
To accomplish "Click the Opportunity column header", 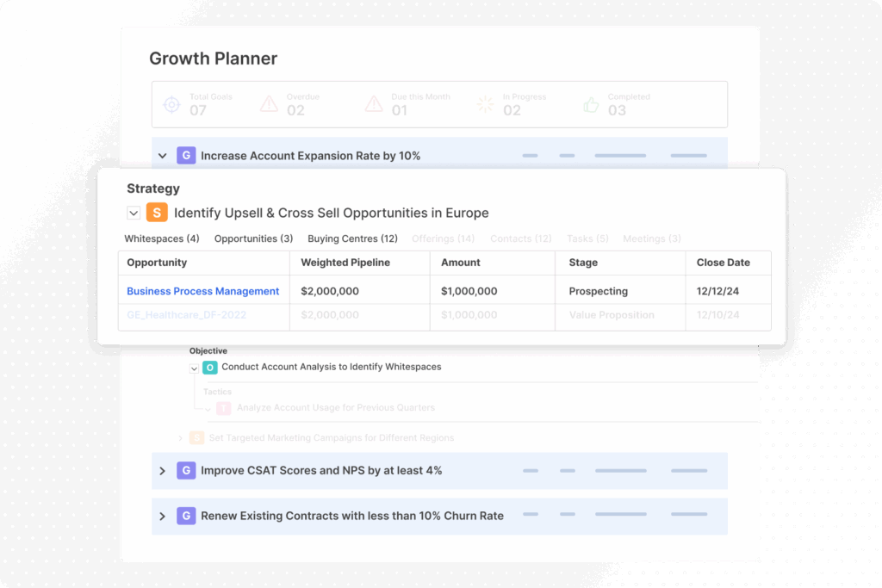I will (x=157, y=263).
